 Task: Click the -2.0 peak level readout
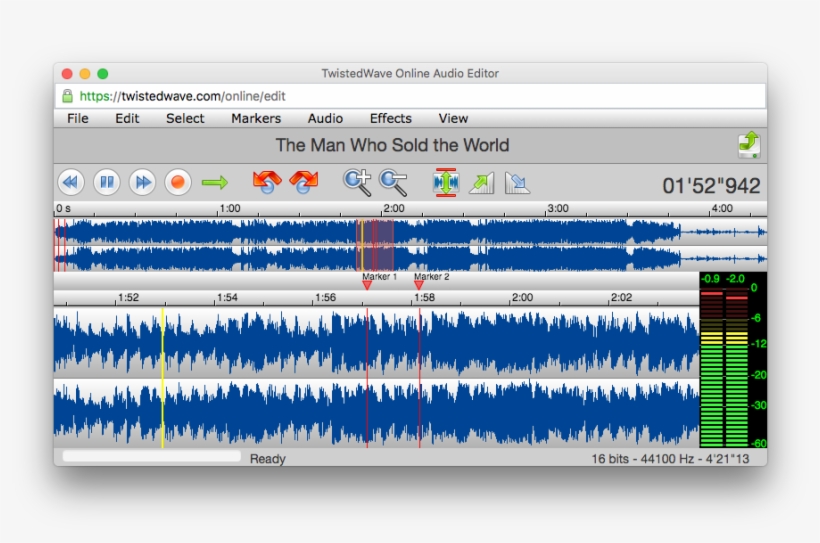[735, 279]
